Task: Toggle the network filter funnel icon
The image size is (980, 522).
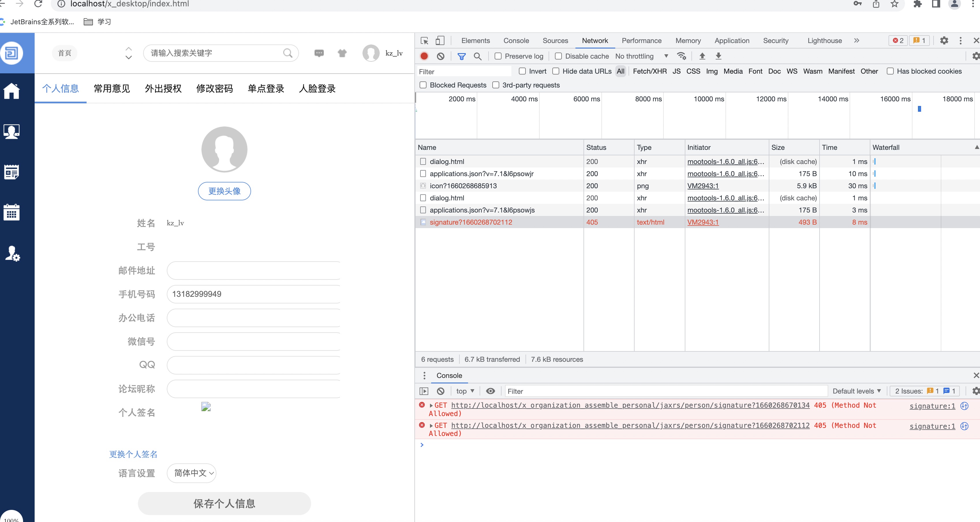Action: 461,56
